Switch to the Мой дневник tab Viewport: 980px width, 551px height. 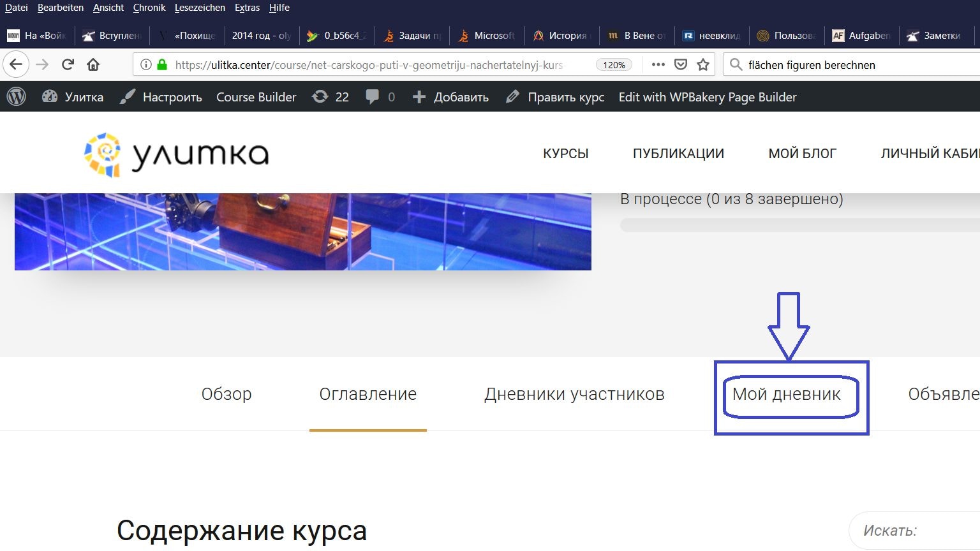pyautogui.click(x=786, y=394)
